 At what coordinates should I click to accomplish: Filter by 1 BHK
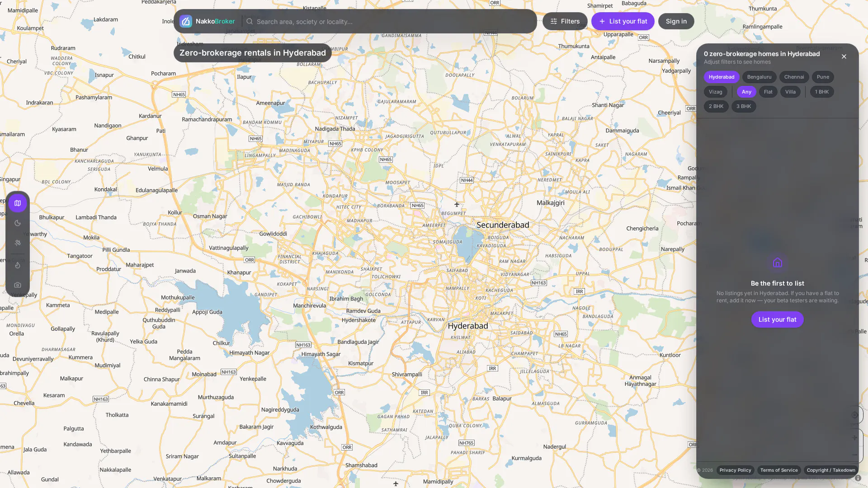pos(822,92)
